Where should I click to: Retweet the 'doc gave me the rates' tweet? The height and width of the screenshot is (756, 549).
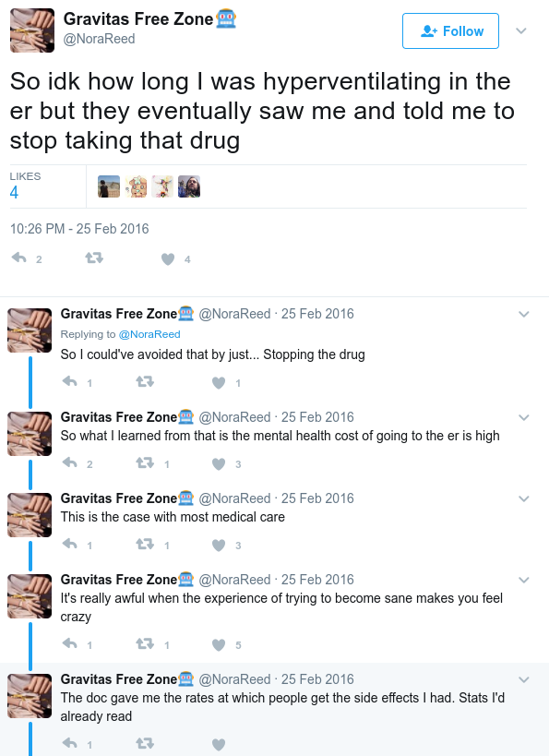[145, 743]
